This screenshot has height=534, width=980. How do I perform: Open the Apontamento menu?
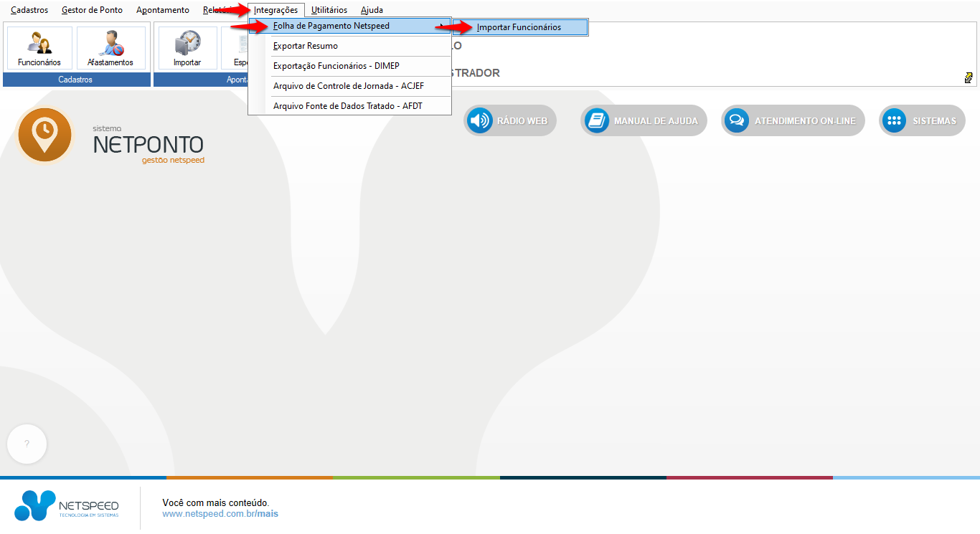click(163, 10)
